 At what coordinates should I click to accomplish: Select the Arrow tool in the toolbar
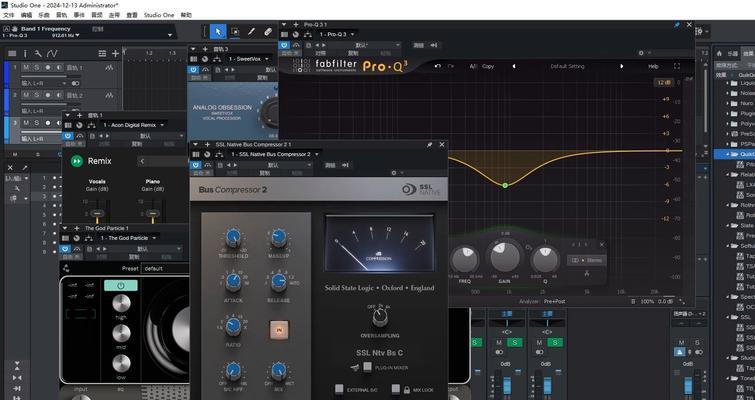point(219,32)
